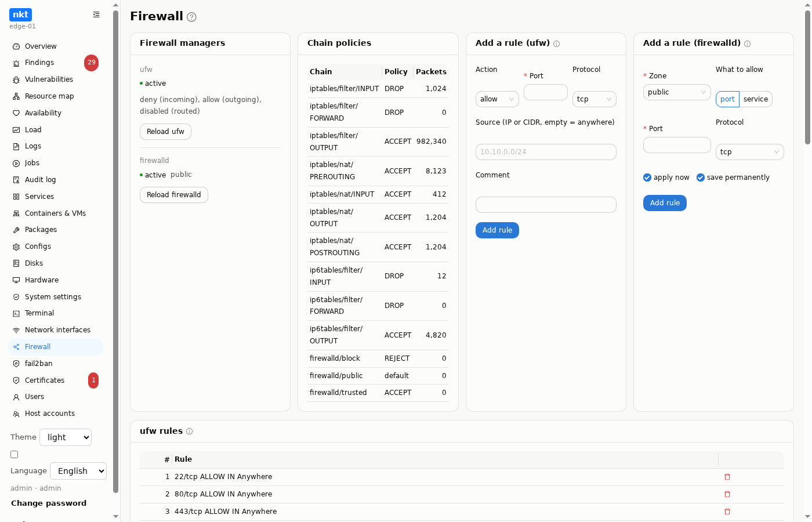Click the Findings count badge showing 29

(x=92, y=63)
